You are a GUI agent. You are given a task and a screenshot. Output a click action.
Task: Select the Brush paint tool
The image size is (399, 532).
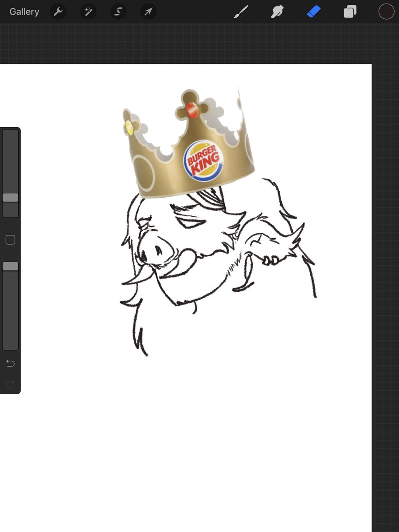pos(241,12)
